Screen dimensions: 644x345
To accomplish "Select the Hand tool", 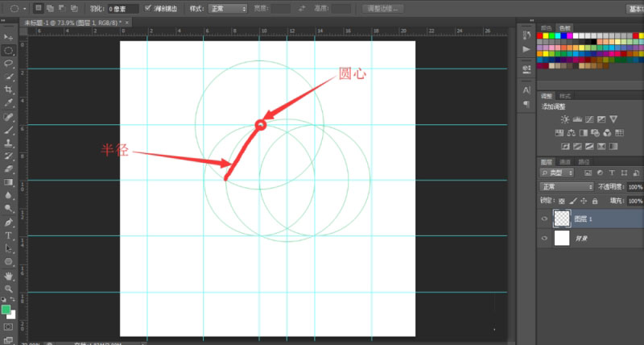I will 8,276.
